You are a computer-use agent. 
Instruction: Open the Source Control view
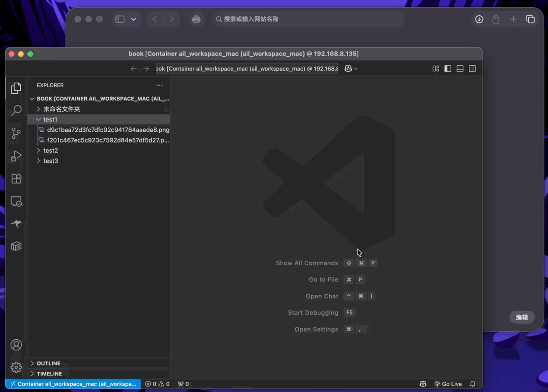pyautogui.click(x=16, y=133)
